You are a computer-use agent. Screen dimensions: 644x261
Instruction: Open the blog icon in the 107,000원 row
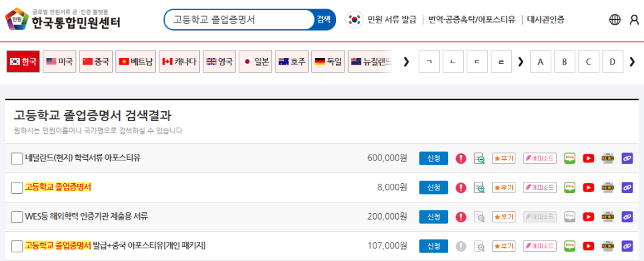569,246
